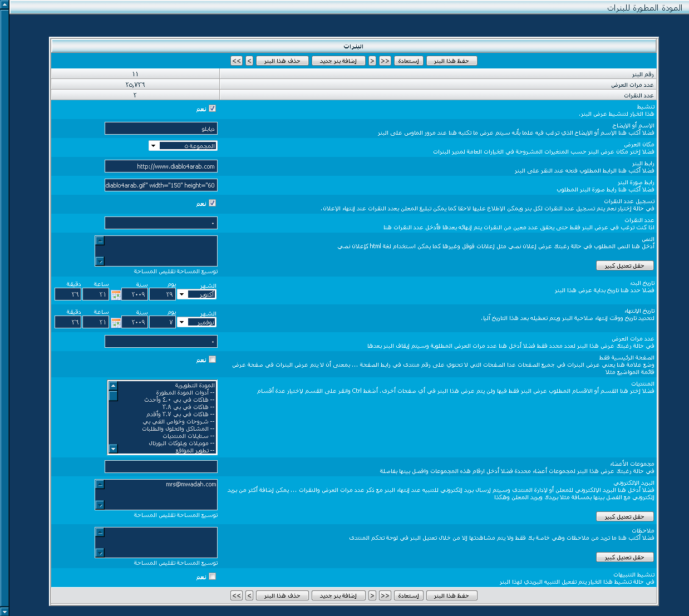Click the top 'حفظ هذا البنر' save button
Image resolution: width=689 pixels, height=616 pixels.
tap(451, 61)
